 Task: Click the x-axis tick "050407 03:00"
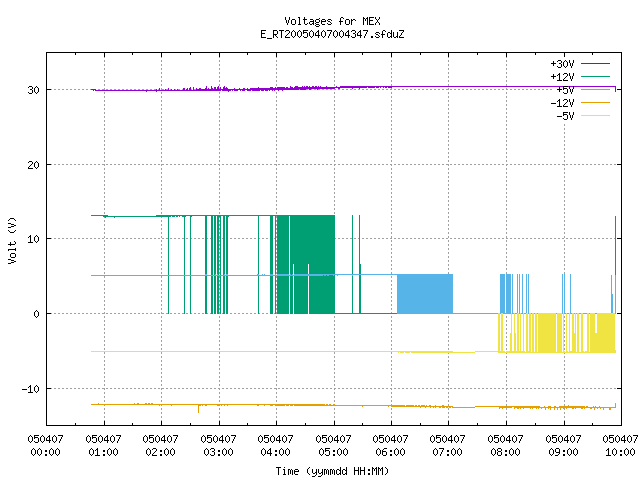(x=218, y=446)
